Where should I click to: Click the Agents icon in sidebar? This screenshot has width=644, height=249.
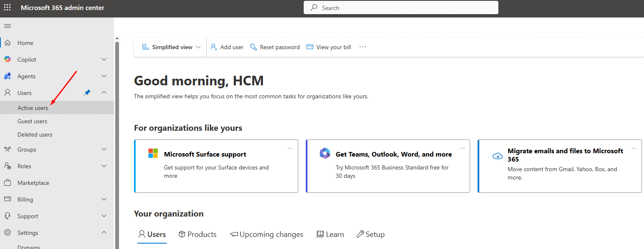[x=7, y=76]
